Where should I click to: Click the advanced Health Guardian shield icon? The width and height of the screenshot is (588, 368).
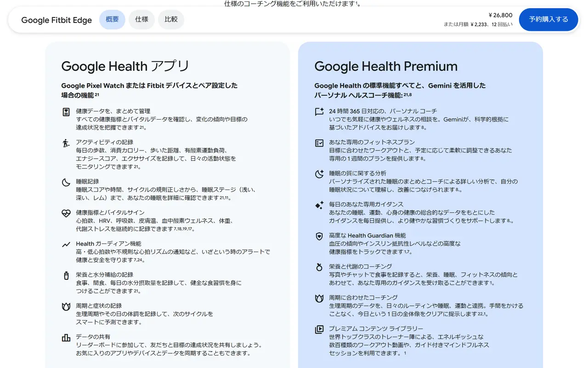(x=319, y=236)
